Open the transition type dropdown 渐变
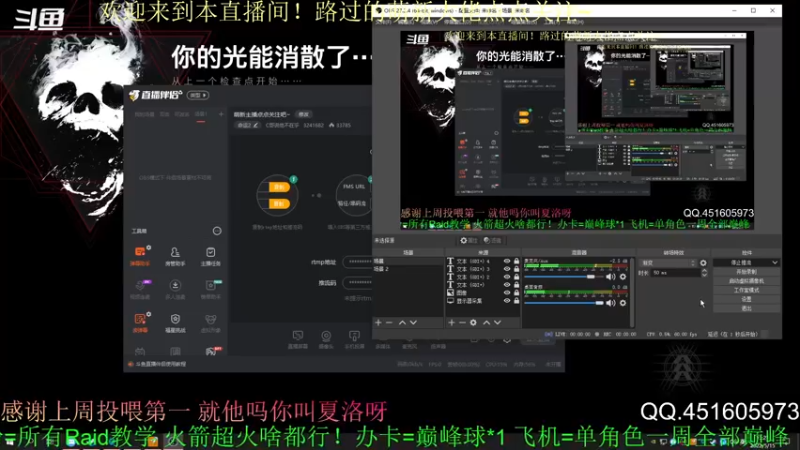This screenshot has height=450, width=800. coord(668,263)
